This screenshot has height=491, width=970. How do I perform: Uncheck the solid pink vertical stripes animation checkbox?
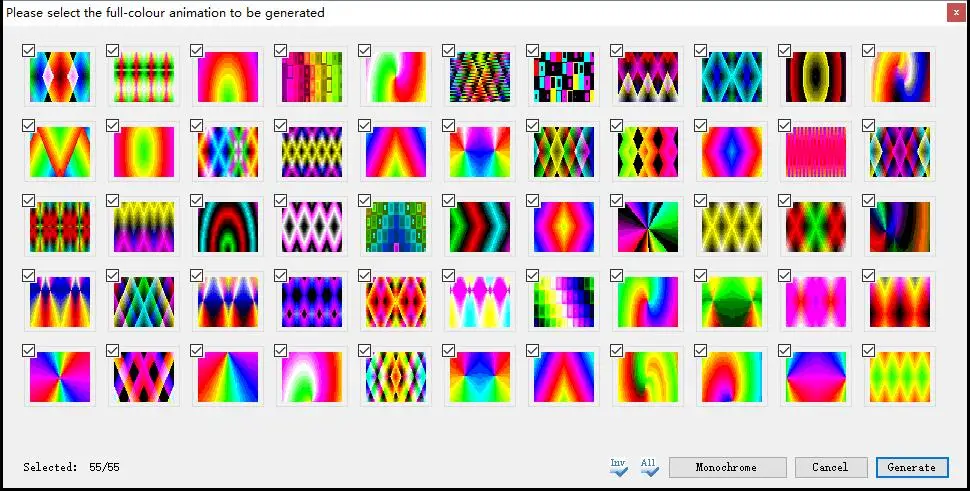click(x=784, y=126)
